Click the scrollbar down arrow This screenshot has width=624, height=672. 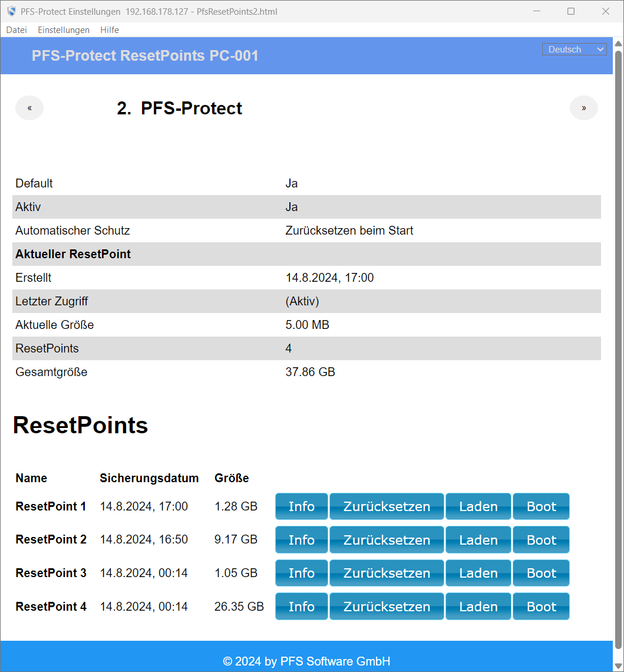[x=618, y=666]
